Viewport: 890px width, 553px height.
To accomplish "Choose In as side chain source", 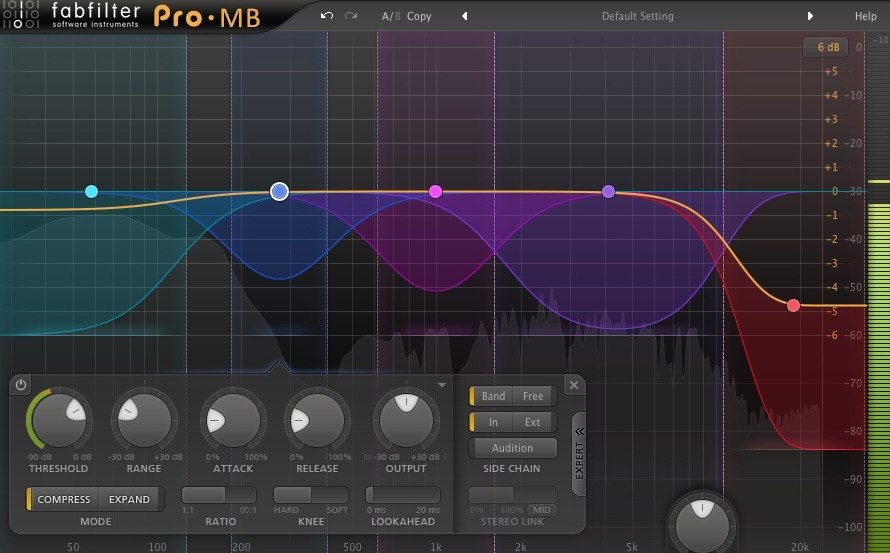I will (x=492, y=422).
